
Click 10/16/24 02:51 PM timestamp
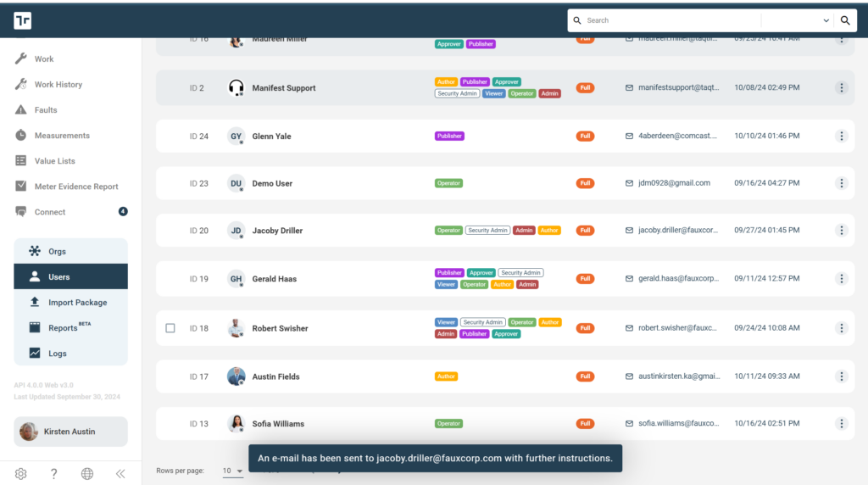coord(766,423)
